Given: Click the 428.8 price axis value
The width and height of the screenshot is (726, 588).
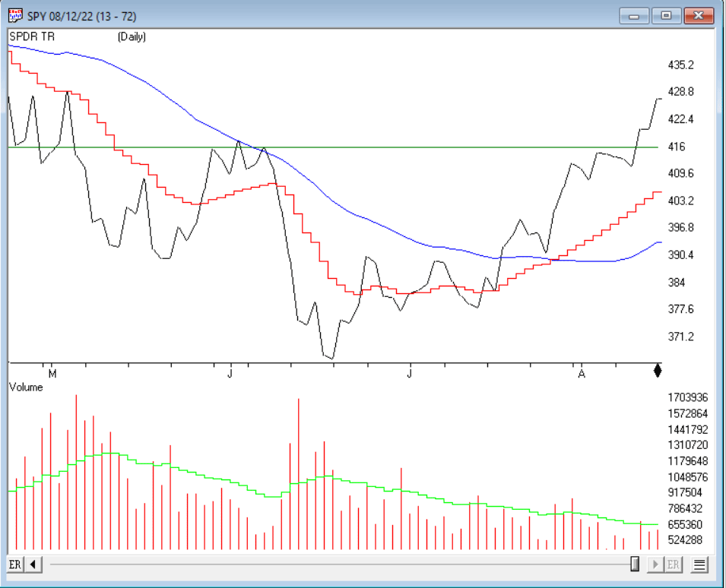Looking at the screenshot, I should (x=680, y=92).
